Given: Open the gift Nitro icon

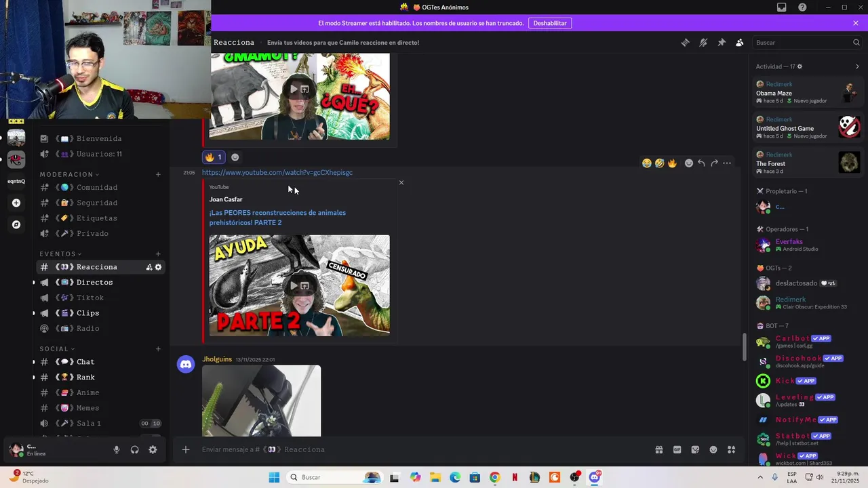Looking at the screenshot, I should pos(658,449).
